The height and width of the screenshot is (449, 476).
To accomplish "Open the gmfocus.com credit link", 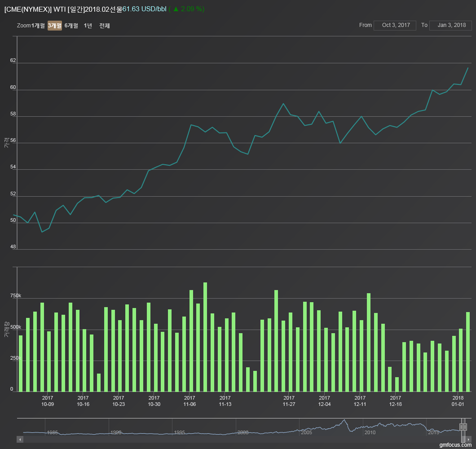I will (455, 445).
